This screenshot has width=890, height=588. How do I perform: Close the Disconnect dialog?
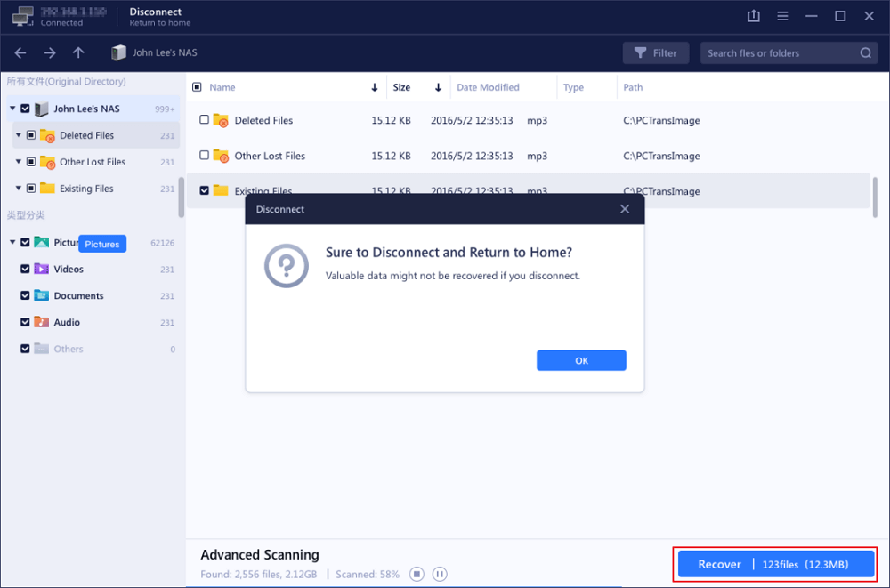point(625,209)
